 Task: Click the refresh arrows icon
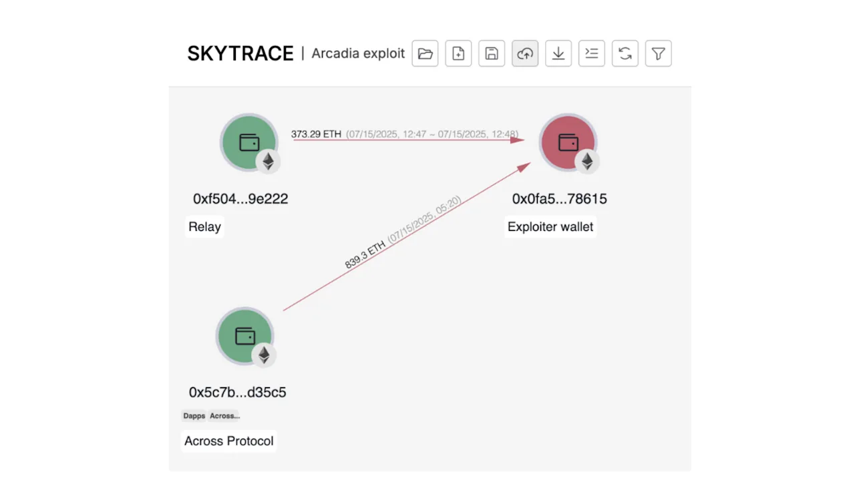click(x=625, y=53)
